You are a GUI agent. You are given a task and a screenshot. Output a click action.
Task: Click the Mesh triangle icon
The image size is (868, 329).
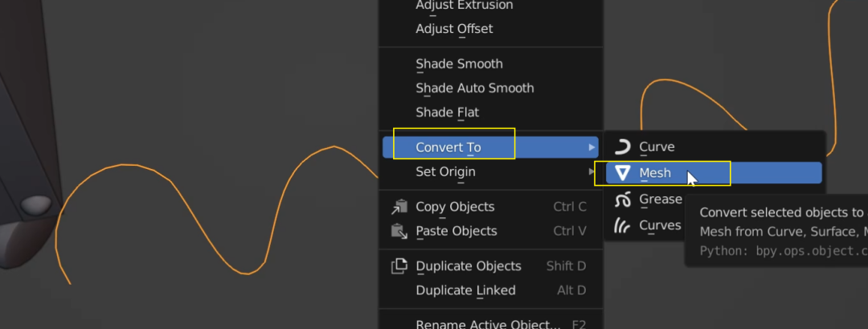(624, 174)
